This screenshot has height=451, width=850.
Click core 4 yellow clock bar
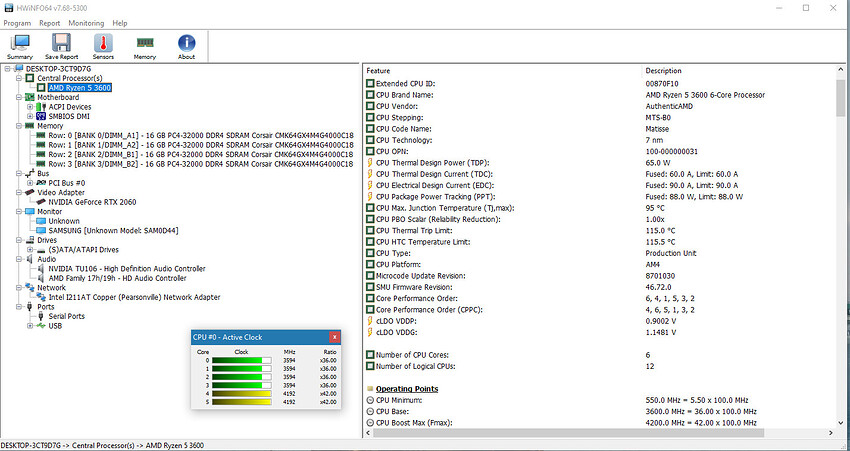241,394
